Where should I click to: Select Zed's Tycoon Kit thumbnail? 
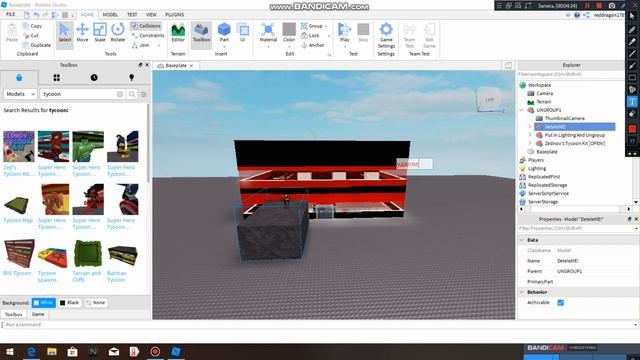point(19,146)
